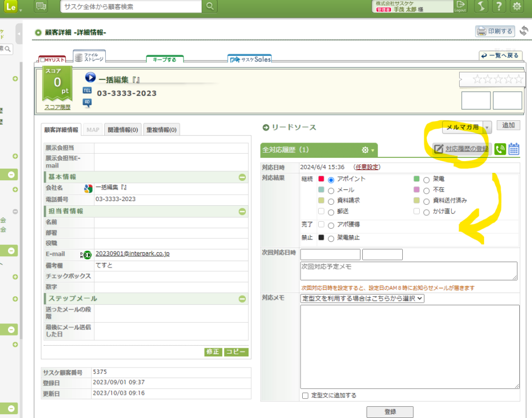
Task: Click the help question mark icon
Action: pyautogui.click(x=498, y=6)
